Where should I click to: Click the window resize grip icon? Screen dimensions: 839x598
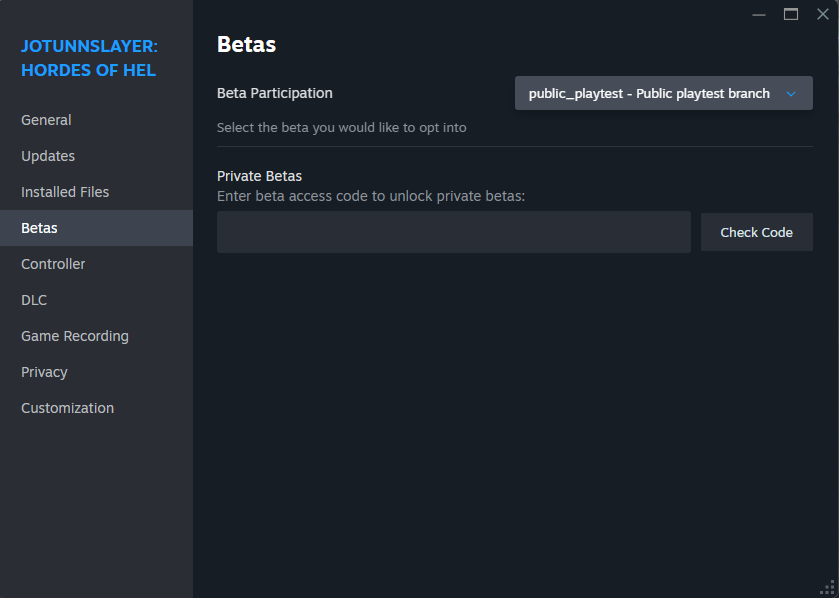828,588
